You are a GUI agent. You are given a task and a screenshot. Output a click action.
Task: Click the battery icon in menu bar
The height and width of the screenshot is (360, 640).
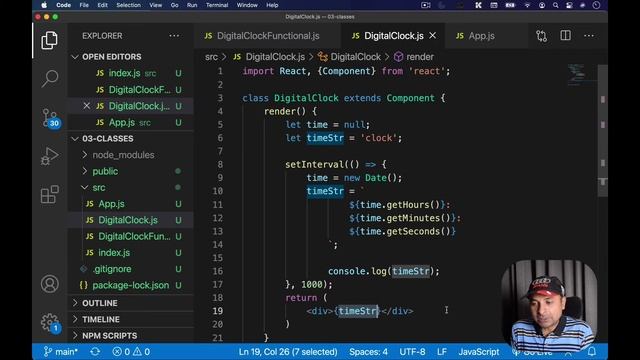510,5
